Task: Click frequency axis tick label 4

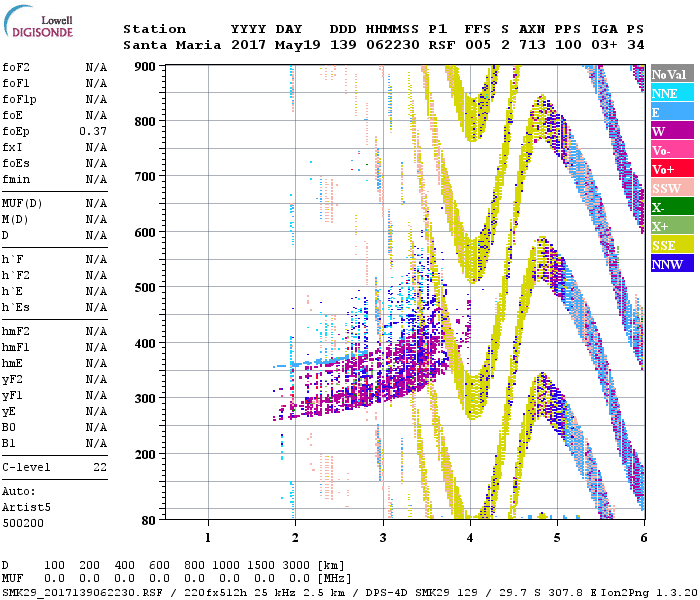Action: pyautogui.click(x=470, y=537)
